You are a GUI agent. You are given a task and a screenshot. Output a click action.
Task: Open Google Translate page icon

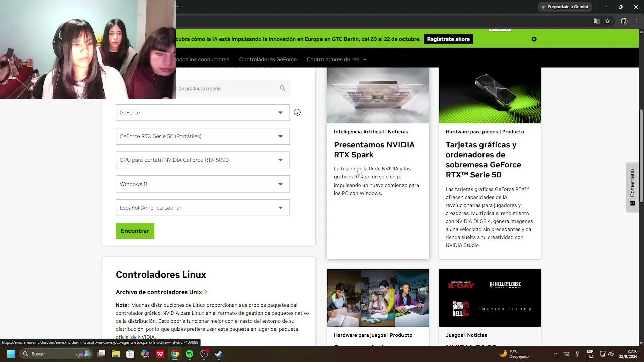click(x=597, y=21)
